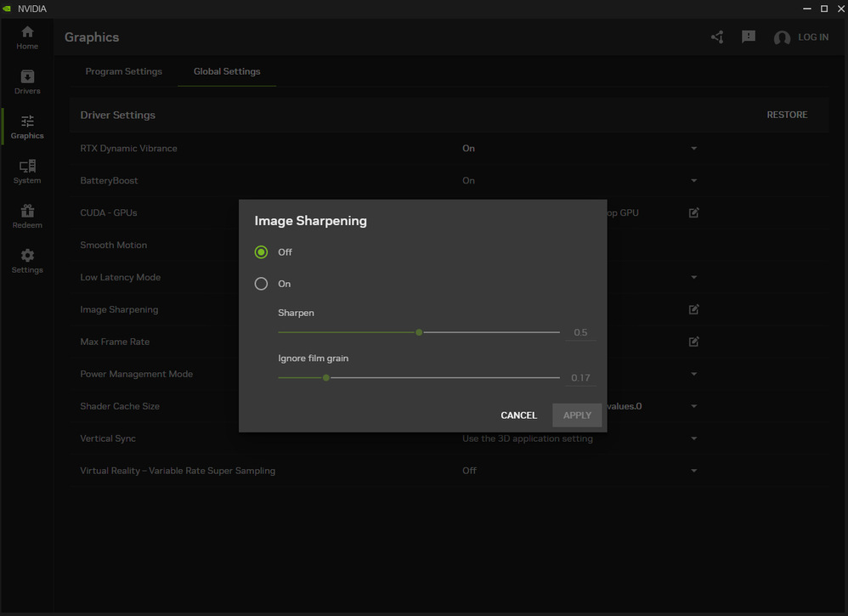Screen dimensions: 848x616
Task: Click APPLY in Image Sharpening dialog
Action: pyautogui.click(x=577, y=415)
